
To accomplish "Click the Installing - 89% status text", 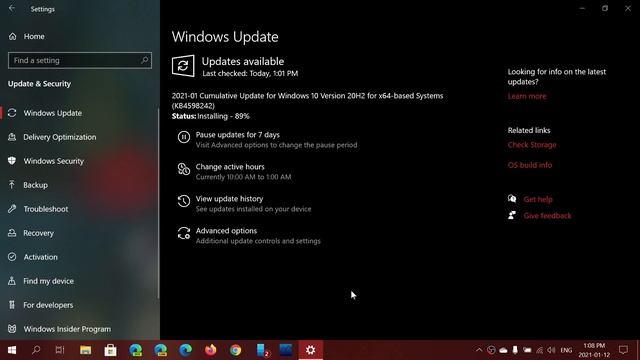I will point(223,116).
